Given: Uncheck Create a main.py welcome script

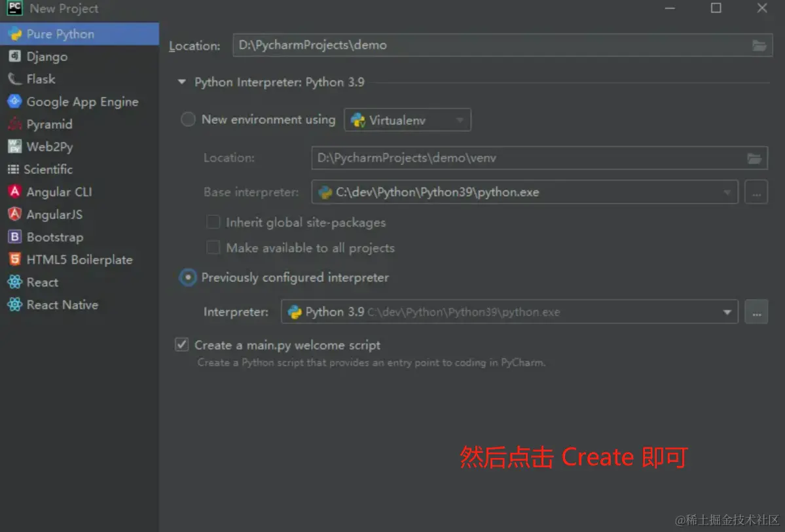Looking at the screenshot, I should pyautogui.click(x=182, y=344).
